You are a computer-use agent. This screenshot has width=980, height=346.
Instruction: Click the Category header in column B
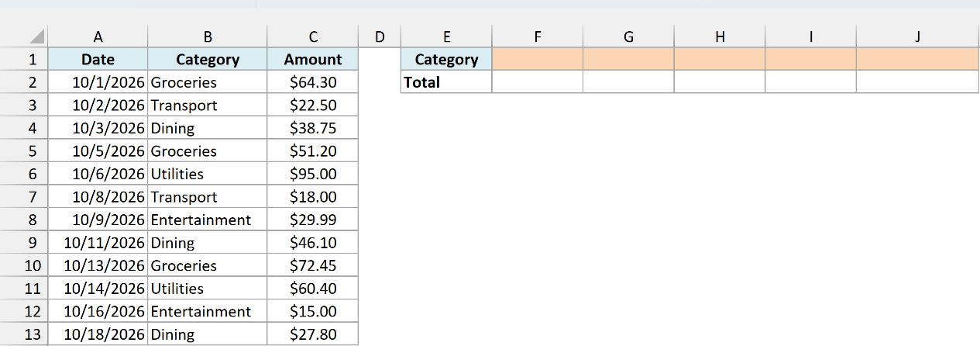[x=208, y=59]
